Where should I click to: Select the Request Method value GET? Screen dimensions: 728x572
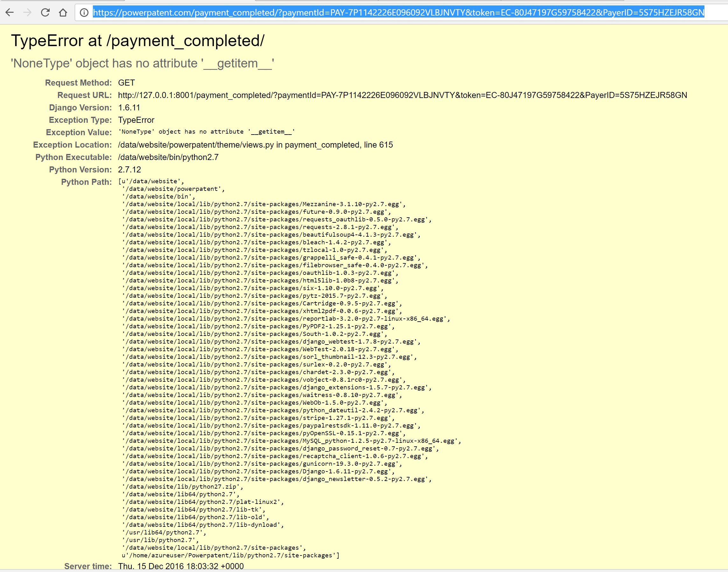pos(127,83)
